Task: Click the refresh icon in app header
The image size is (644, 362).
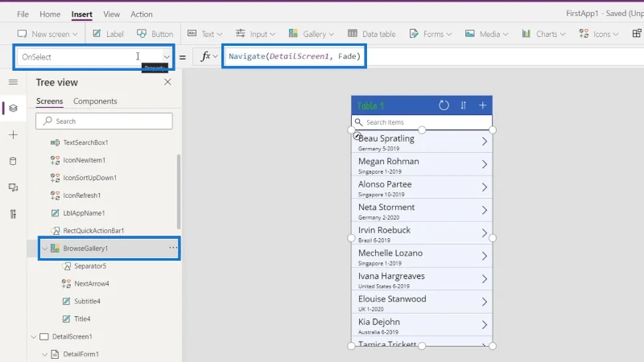Action: [x=444, y=105]
